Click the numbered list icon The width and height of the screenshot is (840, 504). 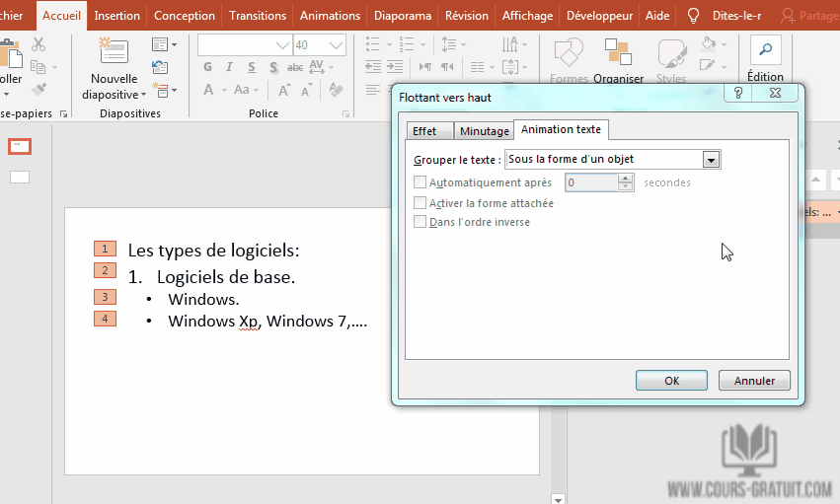407,44
